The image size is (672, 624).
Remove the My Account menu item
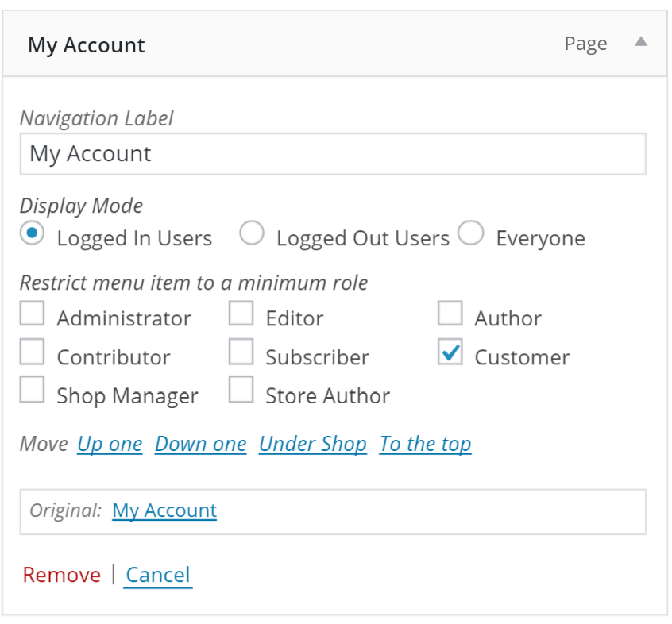62,575
